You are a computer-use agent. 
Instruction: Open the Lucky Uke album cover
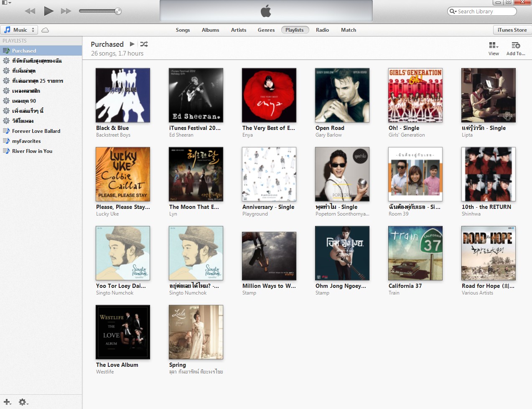(x=123, y=174)
